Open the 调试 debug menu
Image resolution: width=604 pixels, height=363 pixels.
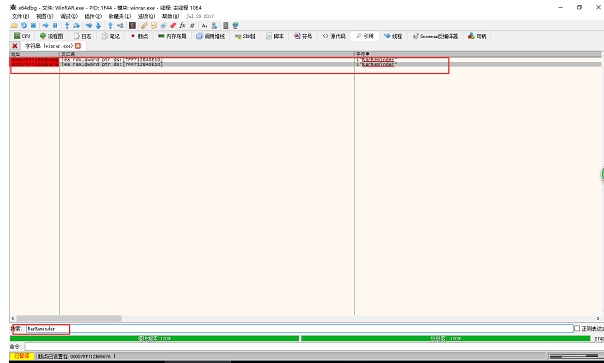(69, 16)
